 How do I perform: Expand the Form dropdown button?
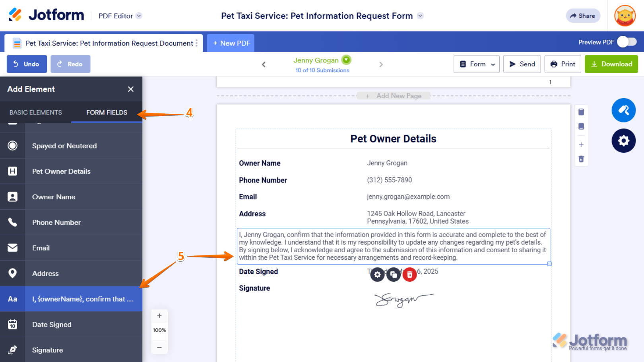coord(477,64)
